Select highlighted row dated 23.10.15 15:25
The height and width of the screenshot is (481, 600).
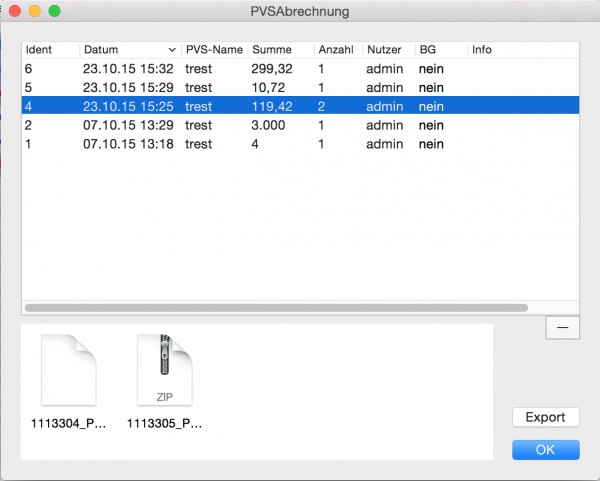pos(300,106)
